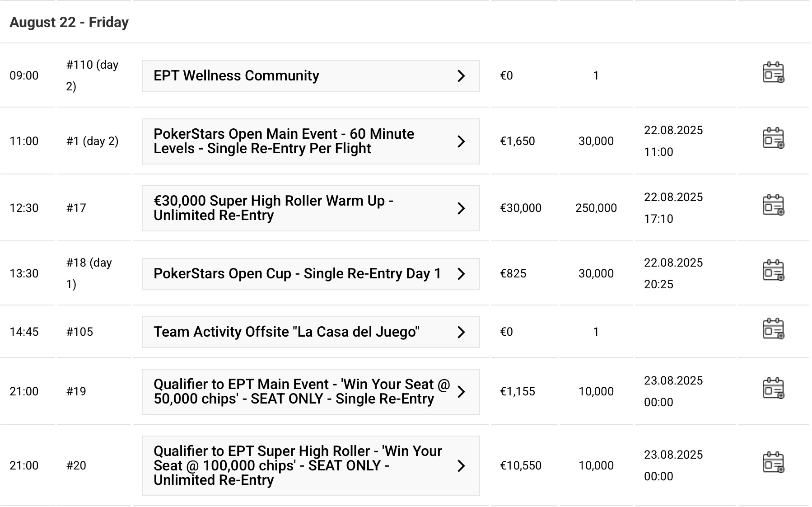The width and height of the screenshot is (812, 507).
Task: Expand the event #19 qualifier chevron
Action: 461,392
